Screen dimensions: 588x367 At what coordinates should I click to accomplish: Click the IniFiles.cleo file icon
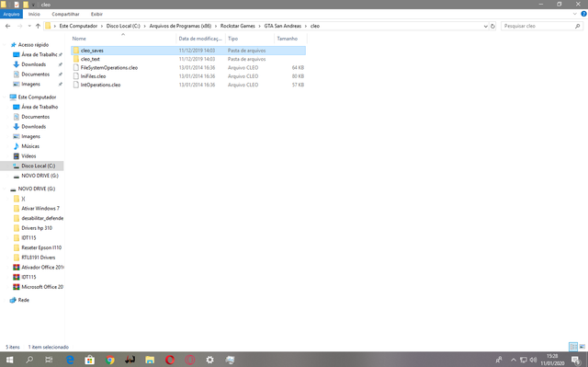[x=75, y=76]
